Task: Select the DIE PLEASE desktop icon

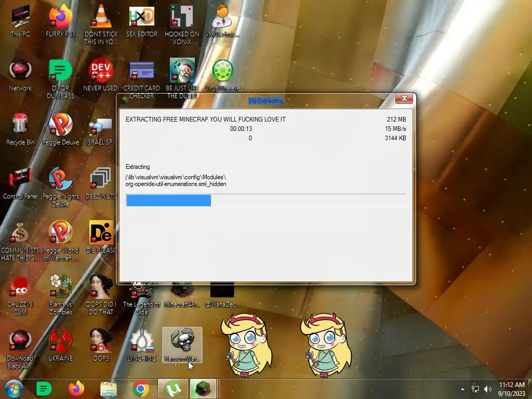Action: (x=101, y=237)
